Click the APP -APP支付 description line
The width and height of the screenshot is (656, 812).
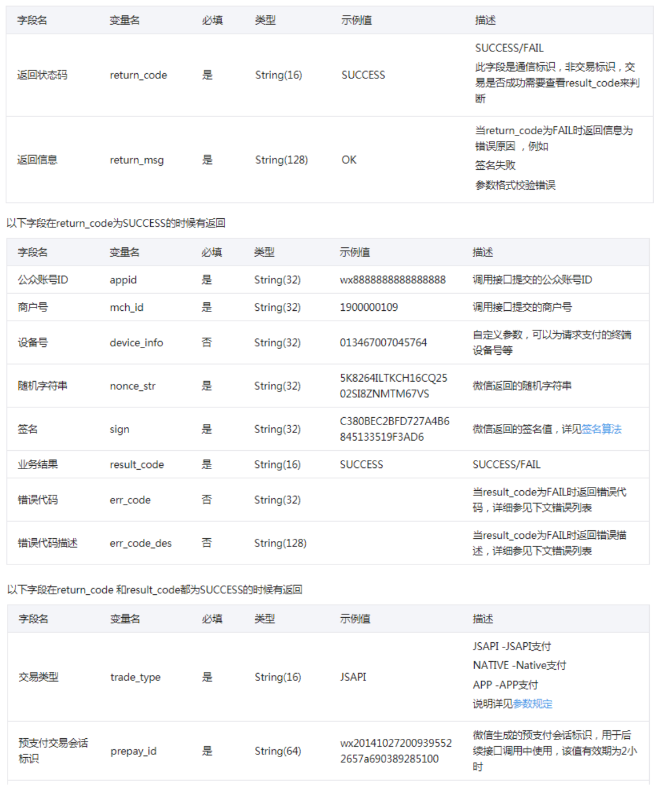point(506,685)
